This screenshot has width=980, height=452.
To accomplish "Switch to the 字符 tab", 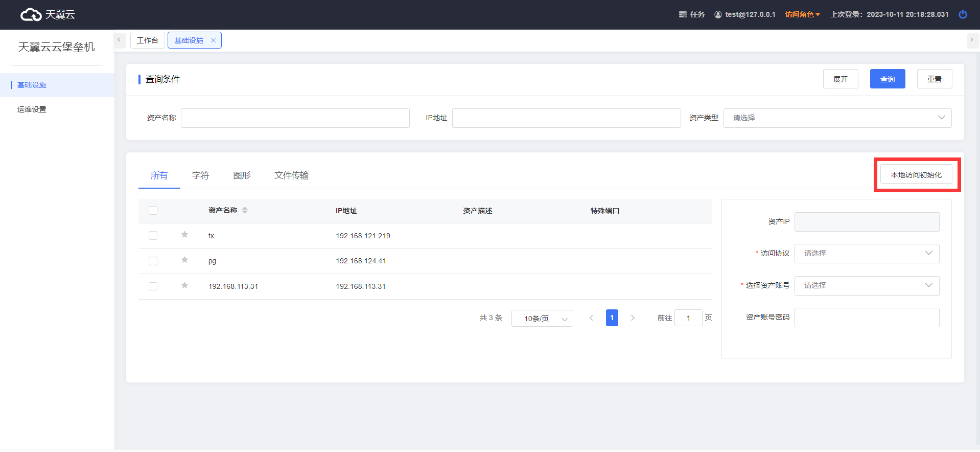I will (200, 175).
